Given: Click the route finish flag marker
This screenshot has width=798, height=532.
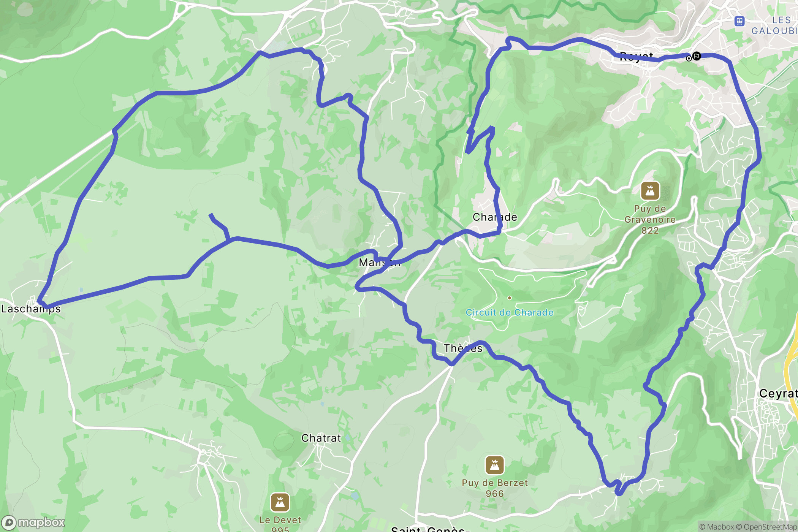Looking at the screenshot, I should click(x=697, y=56).
